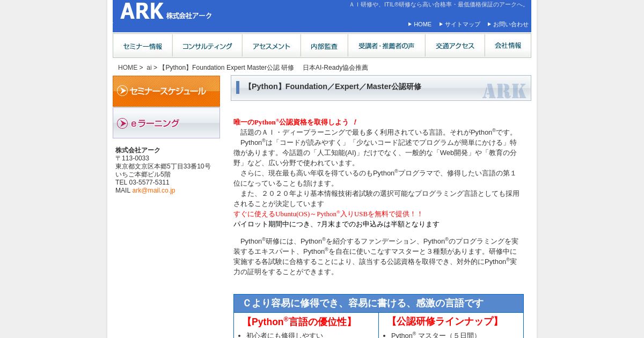Click the red 唯一のPython公認資格を取得しよう heading
Screen dimensions: 644x338
(x=295, y=122)
